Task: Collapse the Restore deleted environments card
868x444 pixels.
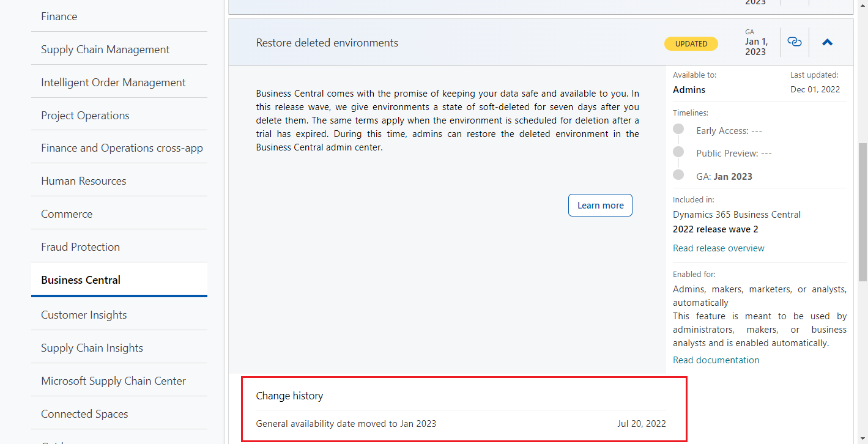Action: click(827, 42)
